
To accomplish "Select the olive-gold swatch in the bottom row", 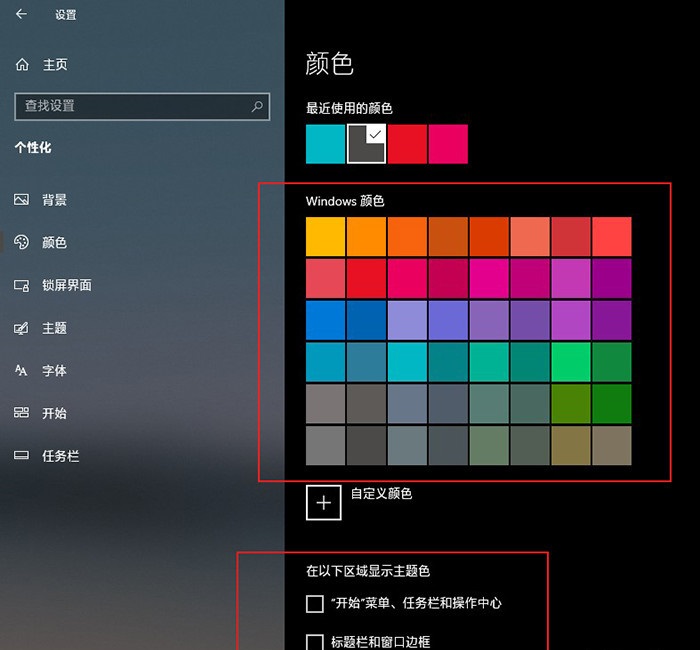I will click(x=571, y=446).
